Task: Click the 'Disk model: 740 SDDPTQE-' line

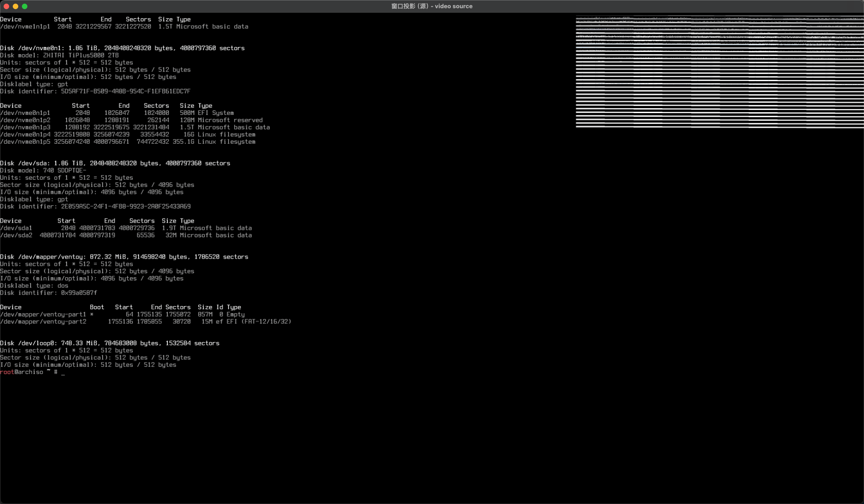Action: pyautogui.click(x=43, y=171)
